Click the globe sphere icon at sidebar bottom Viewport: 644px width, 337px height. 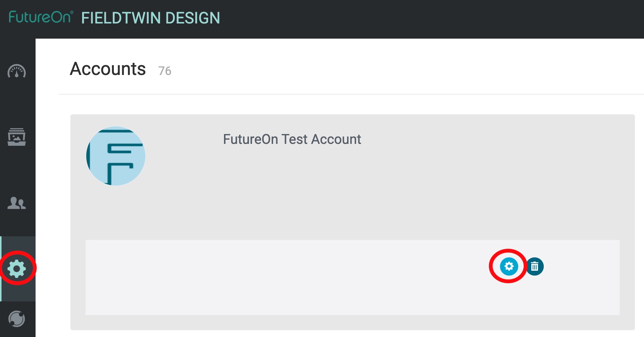(x=17, y=319)
